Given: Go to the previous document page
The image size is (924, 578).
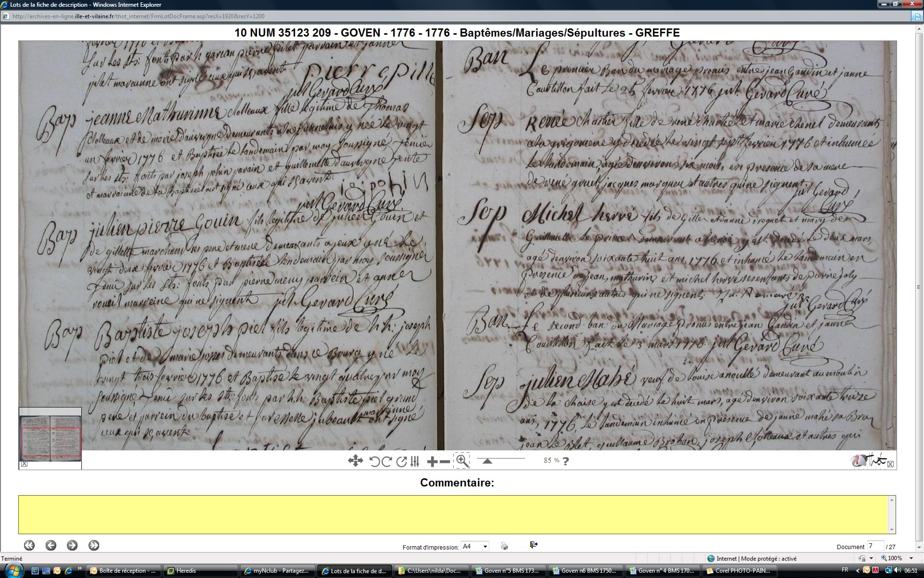Looking at the screenshot, I should 51,545.
